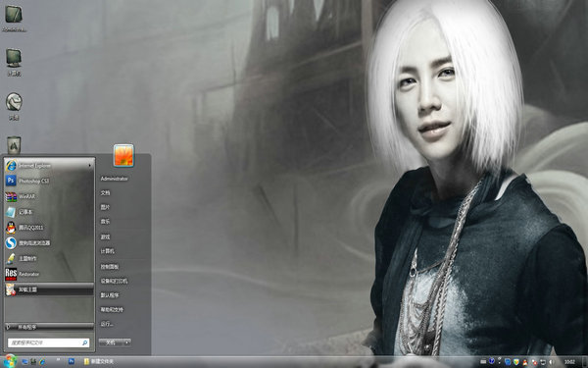Open shutdown options arrow

pyautogui.click(x=127, y=342)
